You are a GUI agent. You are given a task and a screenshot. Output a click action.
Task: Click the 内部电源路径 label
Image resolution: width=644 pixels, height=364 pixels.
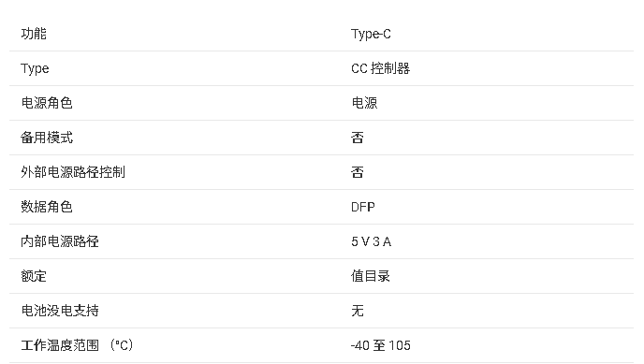coord(60,241)
